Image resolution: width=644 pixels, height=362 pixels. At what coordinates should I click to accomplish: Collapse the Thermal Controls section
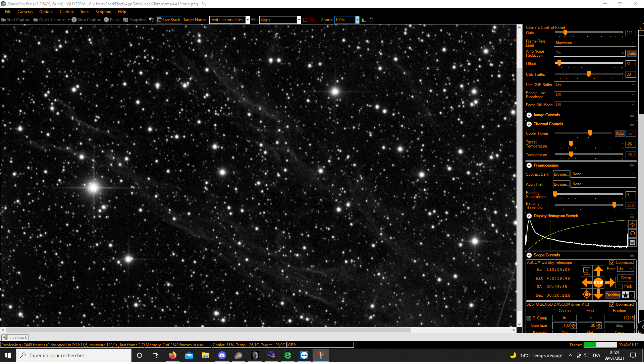click(x=529, y=124)
